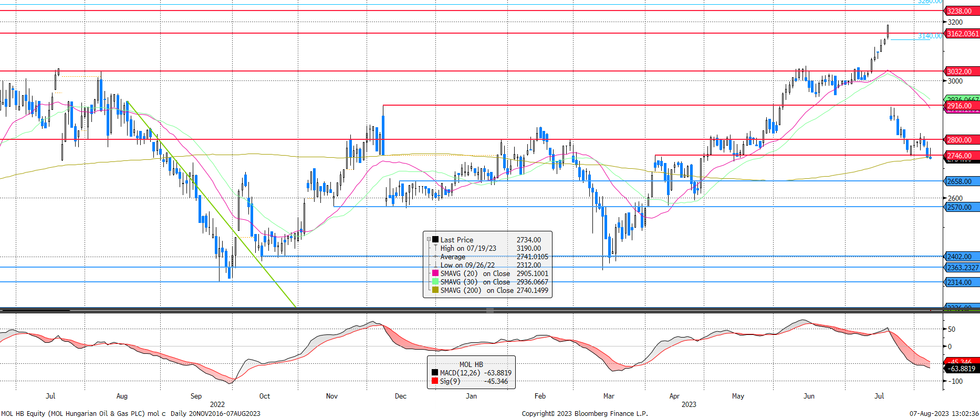This screenshot has height=418, width=980.
Task: Click the Mar month label on axis
Action: [609, 396]
